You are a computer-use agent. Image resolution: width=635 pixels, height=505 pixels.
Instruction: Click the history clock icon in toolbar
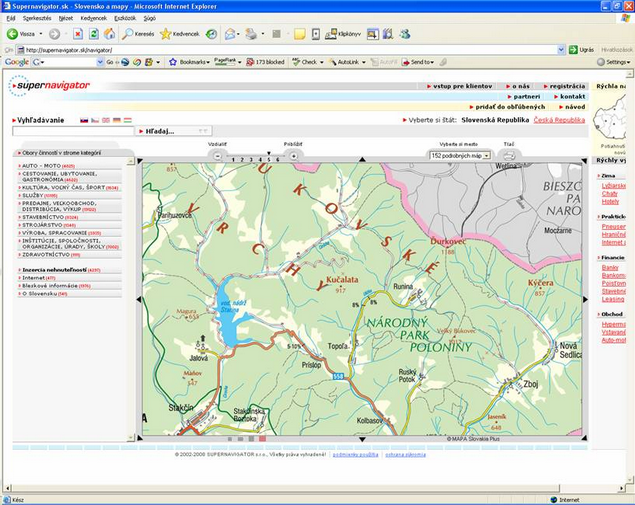(211, 34)
